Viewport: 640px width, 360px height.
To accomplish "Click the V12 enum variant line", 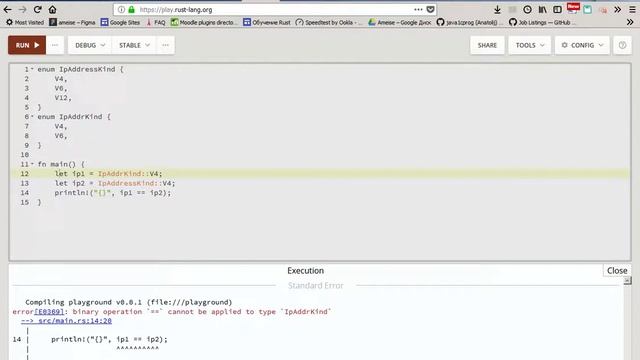I will point(63,98).
